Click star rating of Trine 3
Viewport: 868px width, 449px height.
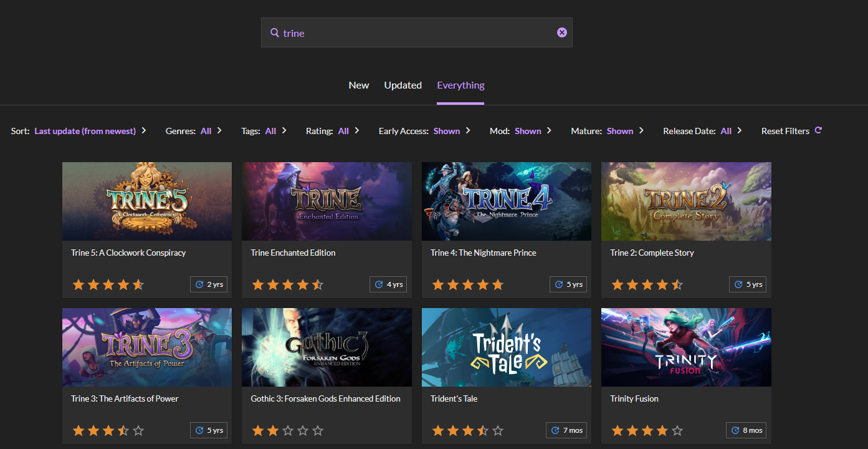108,431
